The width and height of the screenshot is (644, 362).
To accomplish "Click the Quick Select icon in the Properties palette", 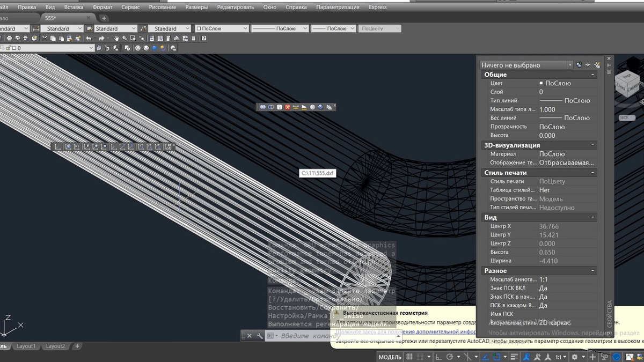I will coord(597,65).
